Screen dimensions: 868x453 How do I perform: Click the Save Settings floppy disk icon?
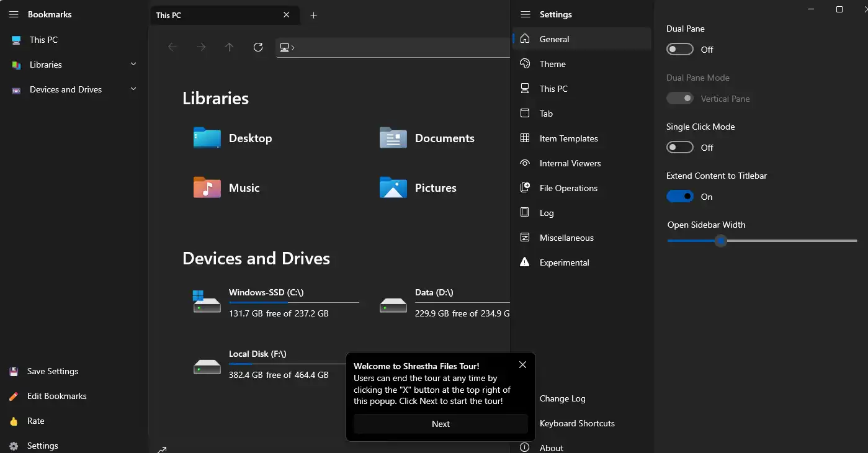tap(14, 372)
